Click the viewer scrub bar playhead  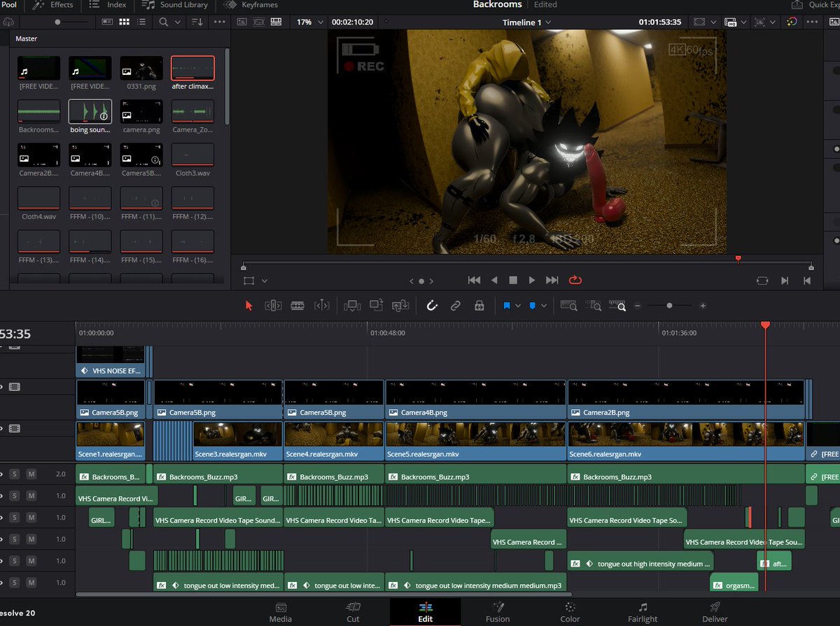pyautogui.click(x=738, y=259)
